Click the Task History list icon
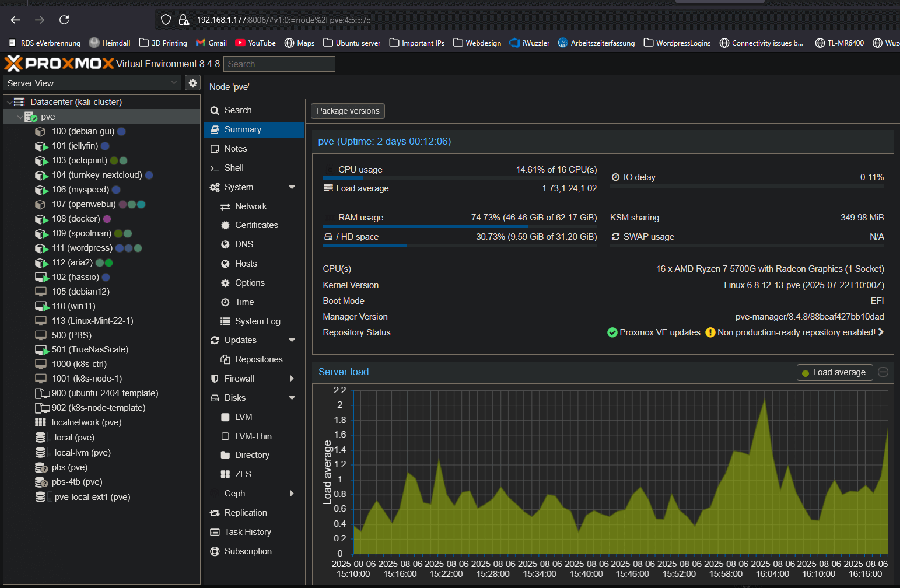Viewport: 900px width, 588px height. click(x=215, y=532)
